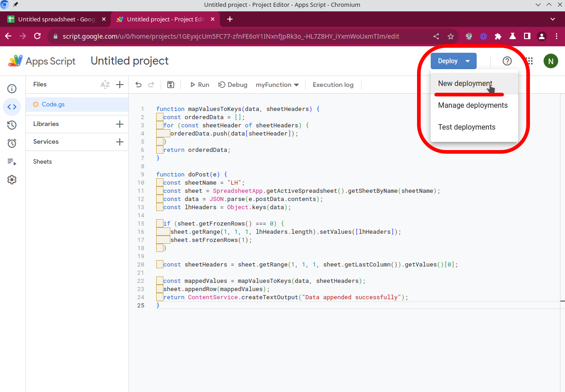Click the line with sheet.appendRow(mappedValues)
Image resolution: width=565 pixels, height=392 pixels.
point(216,289)
